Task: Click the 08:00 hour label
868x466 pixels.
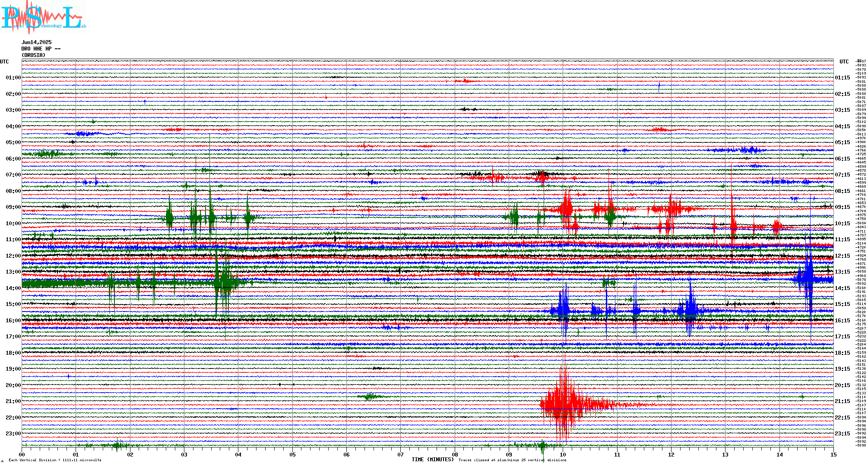Action: [13, 191]
